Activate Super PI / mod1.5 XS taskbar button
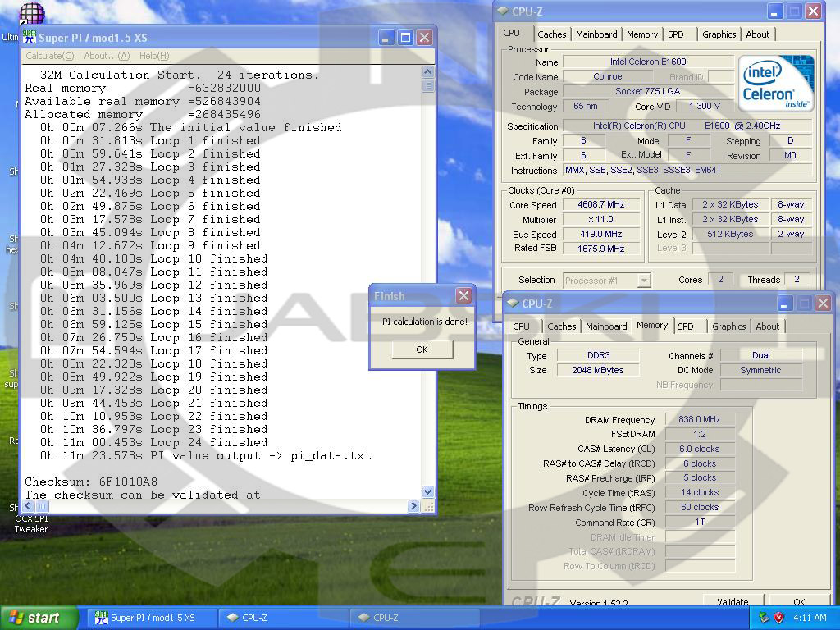Image resolution: width=840 pixels, height=630 pixels. 153,618
